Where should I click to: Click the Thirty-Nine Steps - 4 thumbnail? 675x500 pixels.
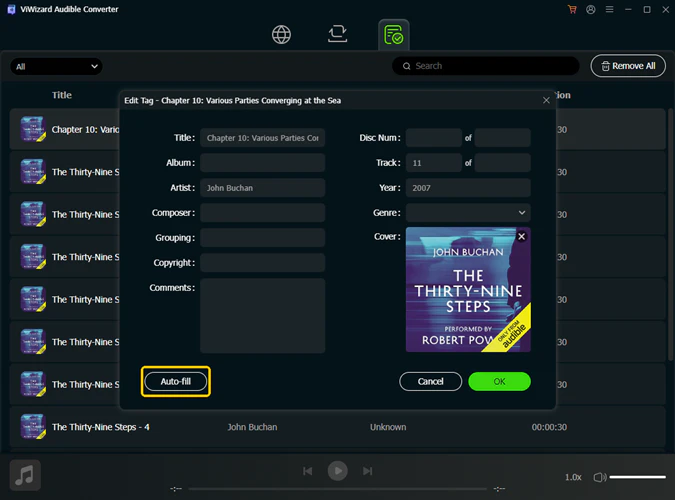click(x=33, y=426)
